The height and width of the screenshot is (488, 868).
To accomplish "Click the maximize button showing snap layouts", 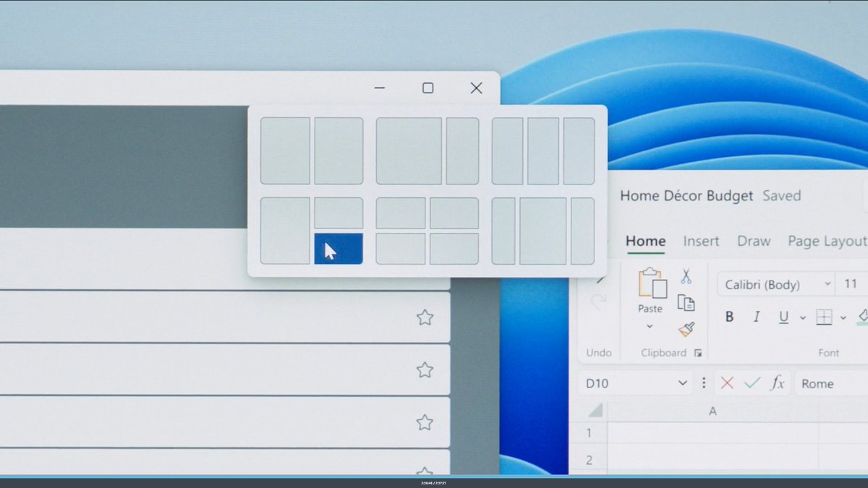I will point(427,88).
